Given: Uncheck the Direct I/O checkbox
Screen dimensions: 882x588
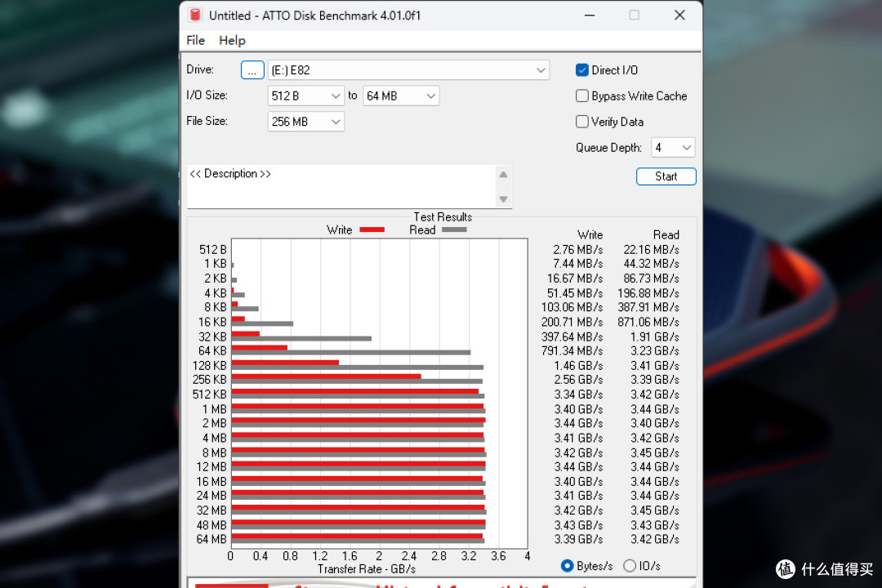Looking at the screenshot, I should [582, 70].
